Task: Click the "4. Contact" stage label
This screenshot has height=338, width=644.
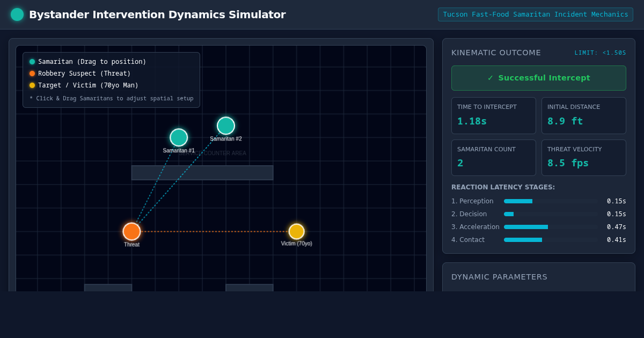Action: point(468,240)
